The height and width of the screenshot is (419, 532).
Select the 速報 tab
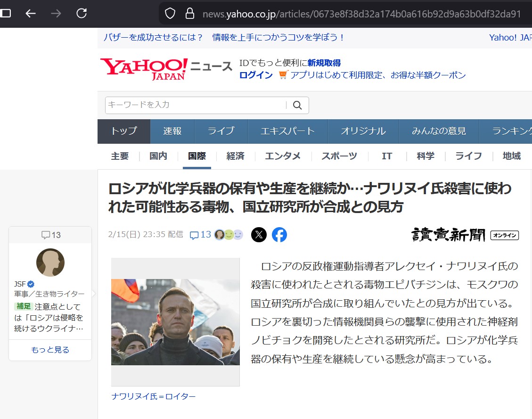[172, 131]
